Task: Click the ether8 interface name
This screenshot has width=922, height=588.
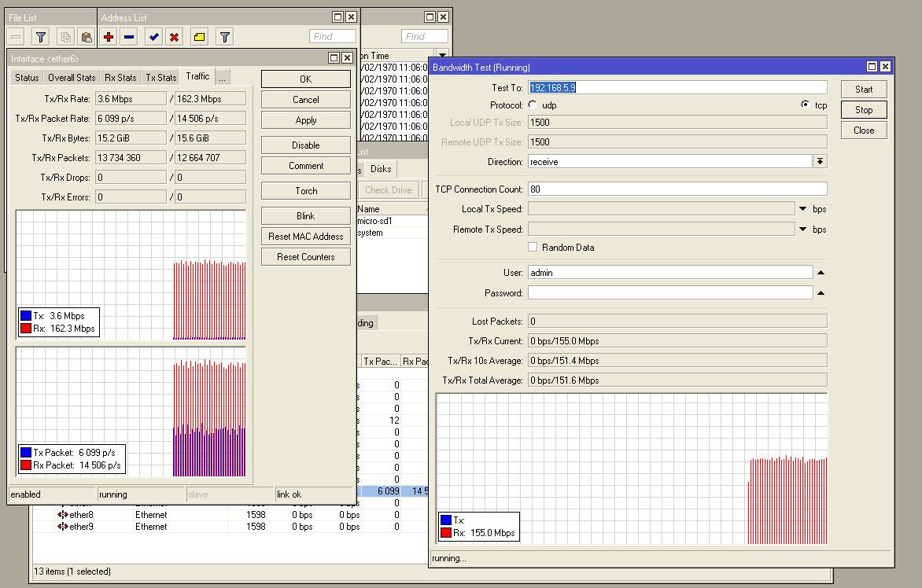Action: [81, 515]
